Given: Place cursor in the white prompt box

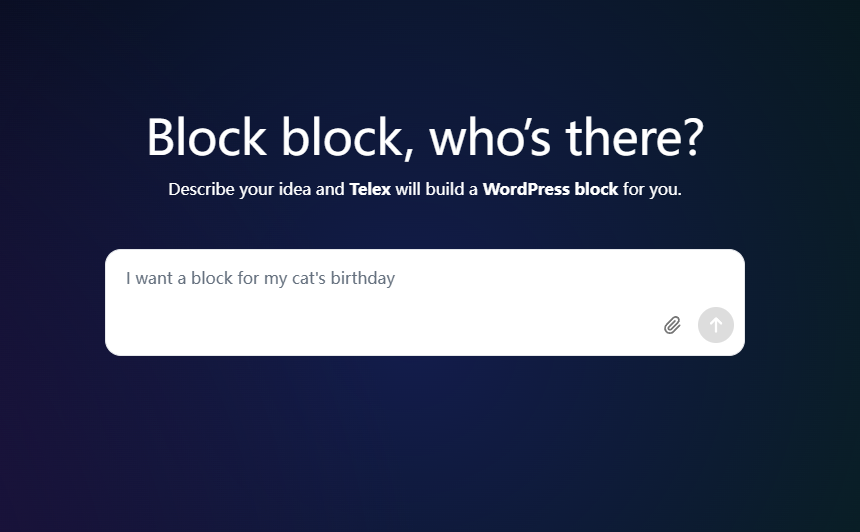Looking at the screenshot, I should tap(425, 302).
